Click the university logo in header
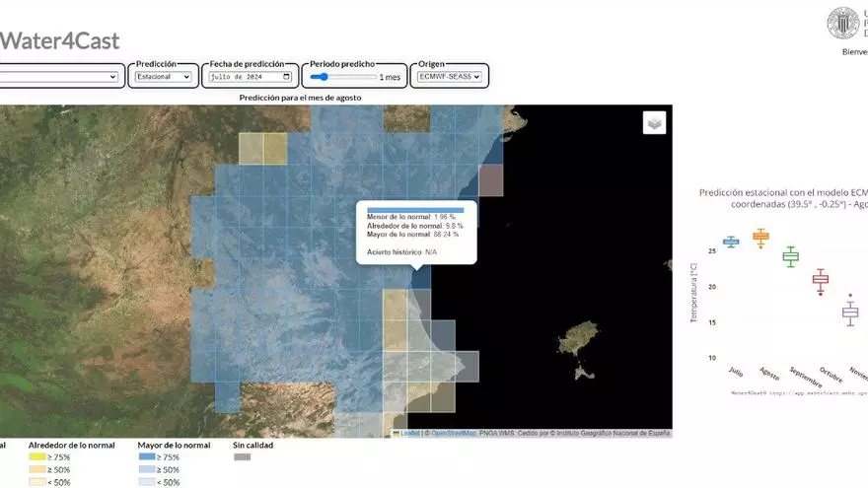Image resolution: width=868 pixels, height=488 pixels. (x=843, y=23)
